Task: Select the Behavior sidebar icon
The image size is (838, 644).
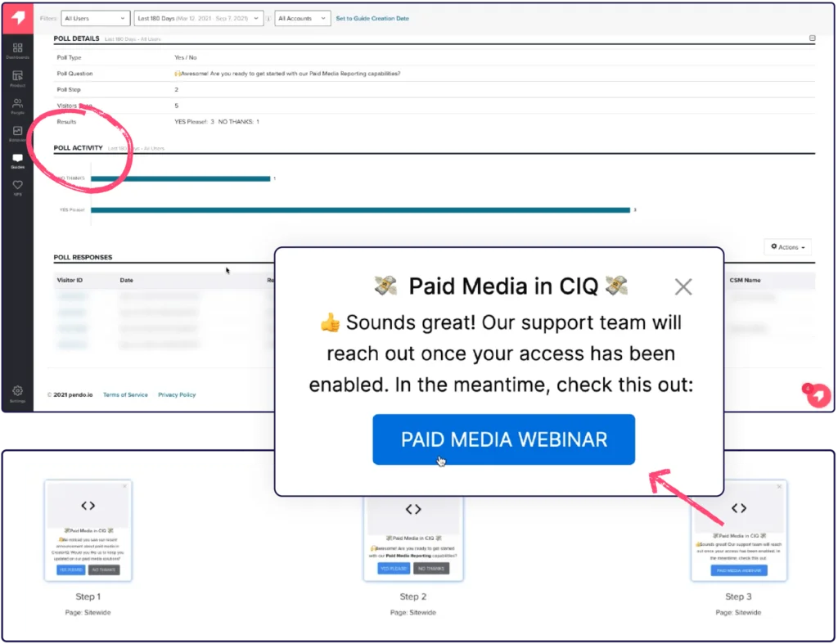Action: click(17, 133)
